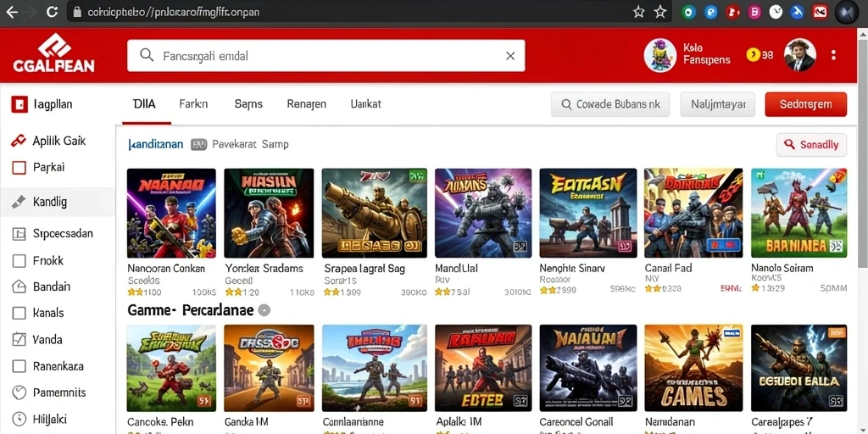This screenshot has height=434, width=868.
Task: Clear the search box with X
Action: coord(510,55)
